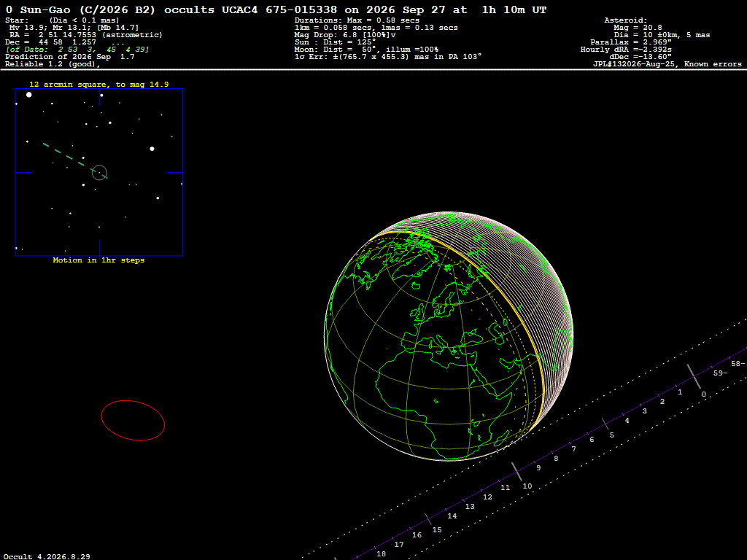Click the target star circle in finder chart
The width and height of the screenshot is (747, 560).
pos(99,172)
